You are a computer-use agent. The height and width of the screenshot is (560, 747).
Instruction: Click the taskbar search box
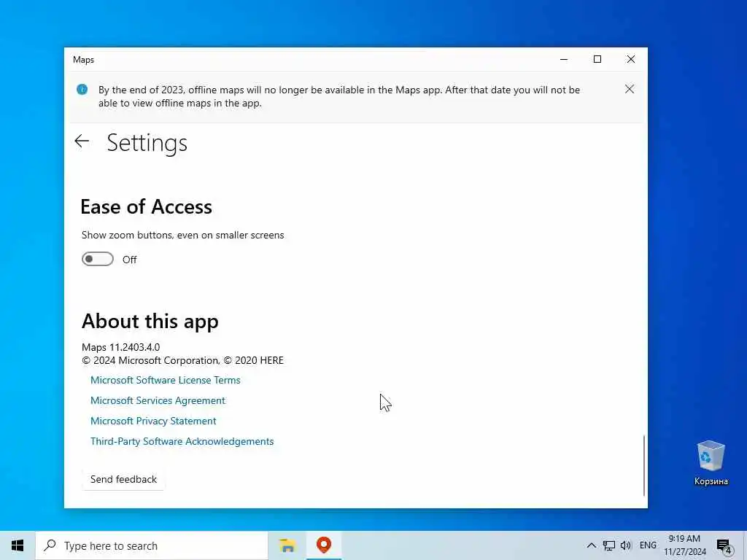(x=152, y=545)
